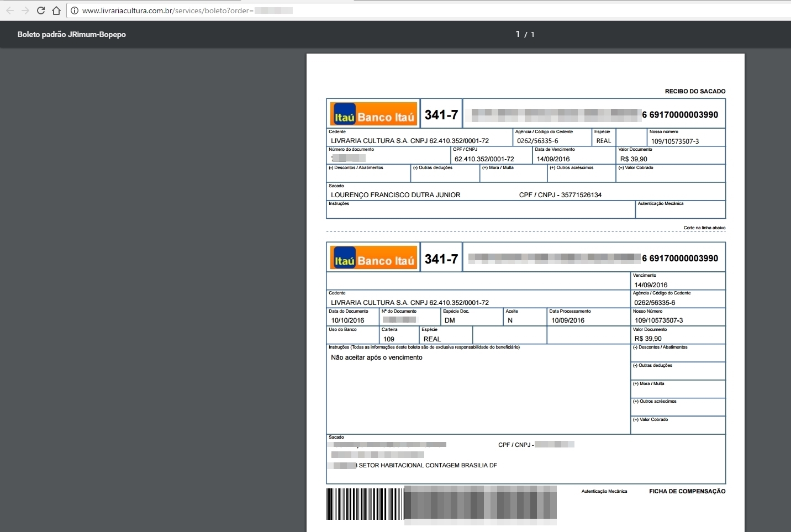Click the browser back arrow

click(10, 10)
